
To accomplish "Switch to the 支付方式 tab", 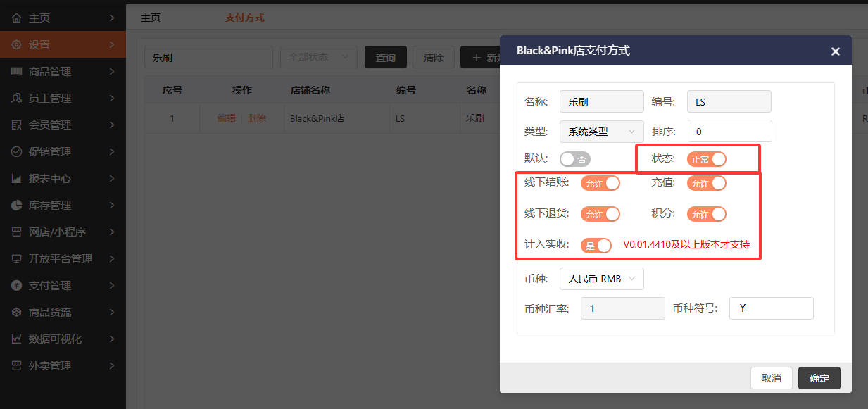I will (245, 18).
